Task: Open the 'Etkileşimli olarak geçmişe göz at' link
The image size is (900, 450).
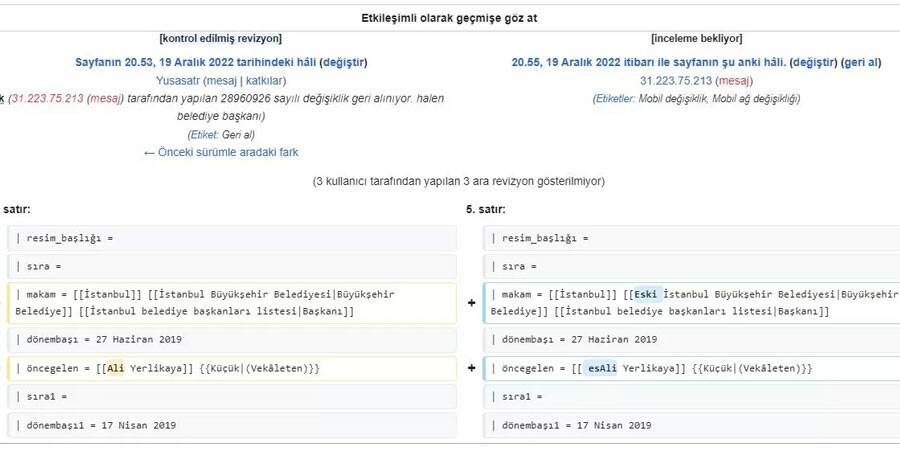Action: pyautogui.click(x=455, y=18)
